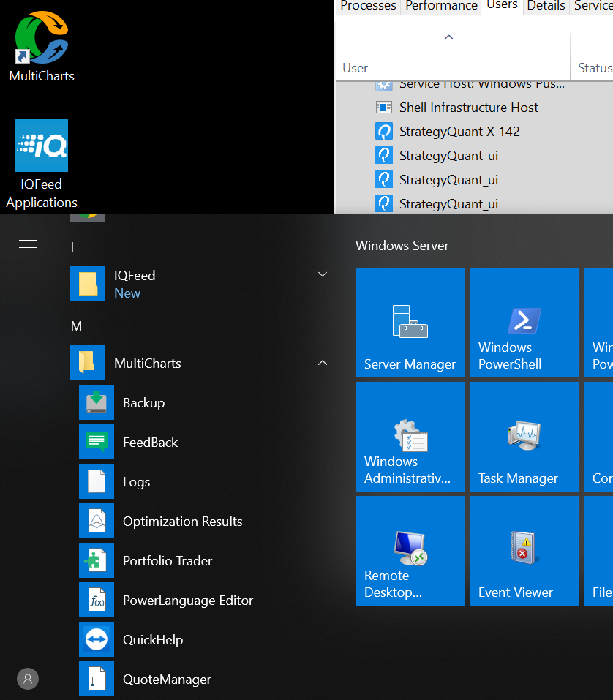Click the sort arrow above User column
Screen dimensions: 613x700
point(448,37)
